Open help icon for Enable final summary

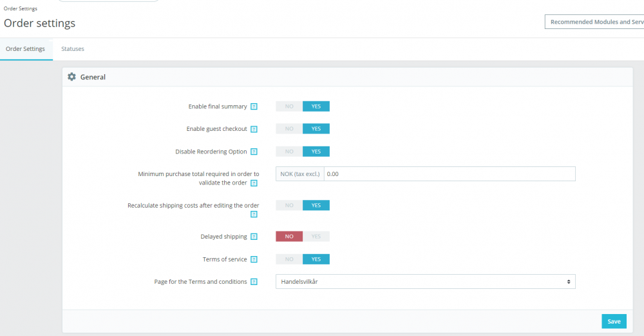tap(254, 106)
